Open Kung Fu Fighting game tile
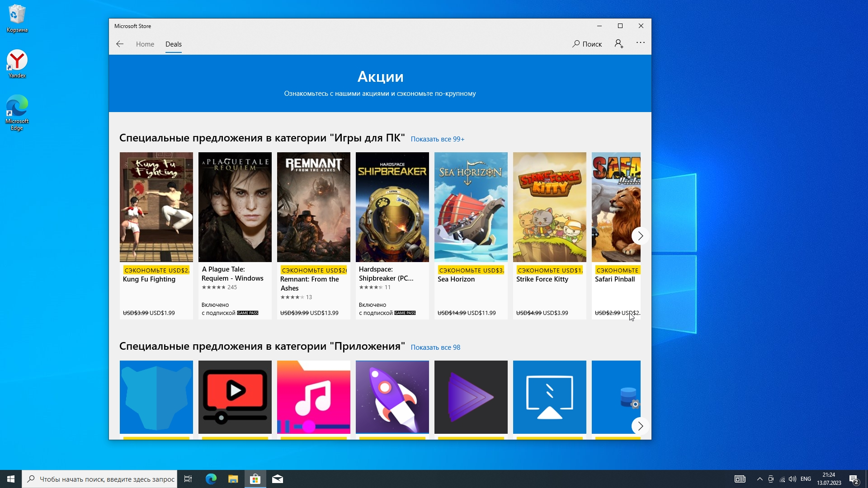Screen dimensions: 868x488 [156, 207]
